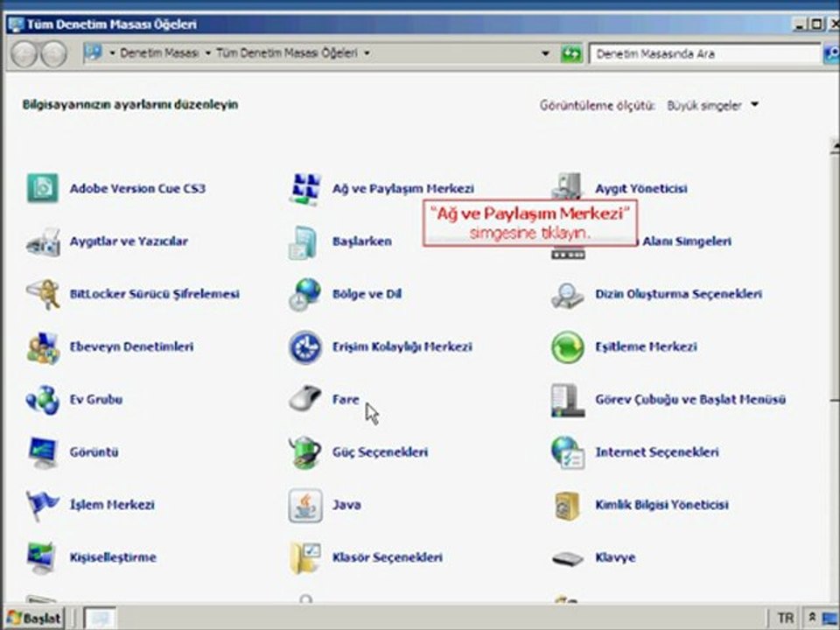Click the Erişim Kolaylığı Merkezi label
840x630 pixels.
[402, 346]
